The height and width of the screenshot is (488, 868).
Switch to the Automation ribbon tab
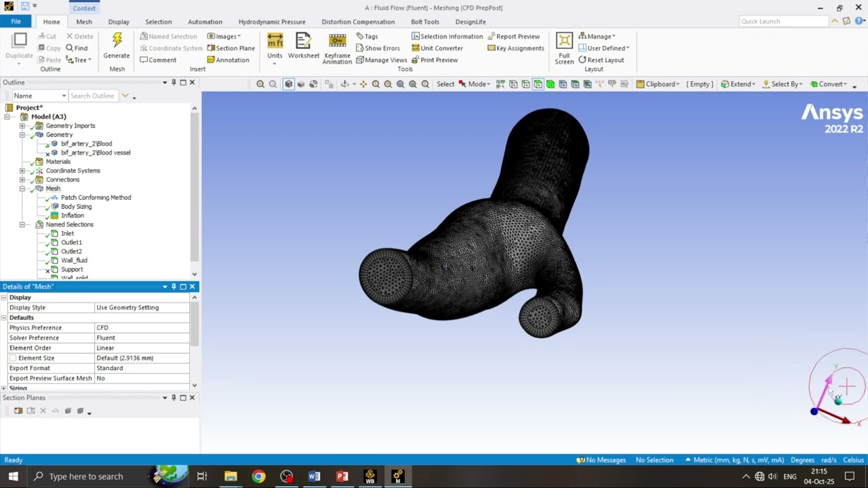pyautogui.click(x=205, y=22)
